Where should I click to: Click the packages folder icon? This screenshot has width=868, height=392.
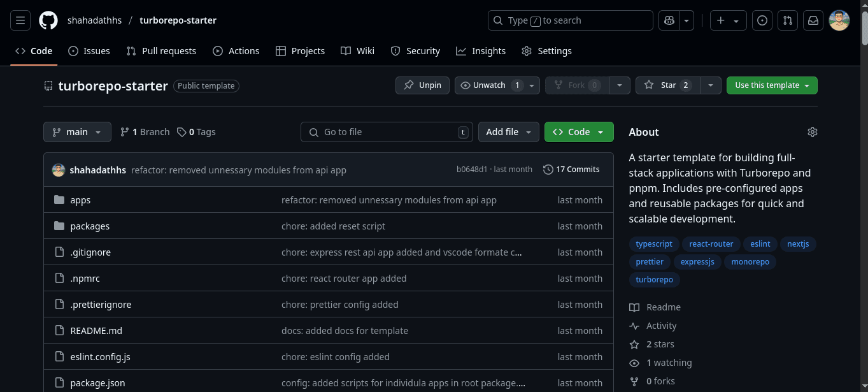point(59,226)
